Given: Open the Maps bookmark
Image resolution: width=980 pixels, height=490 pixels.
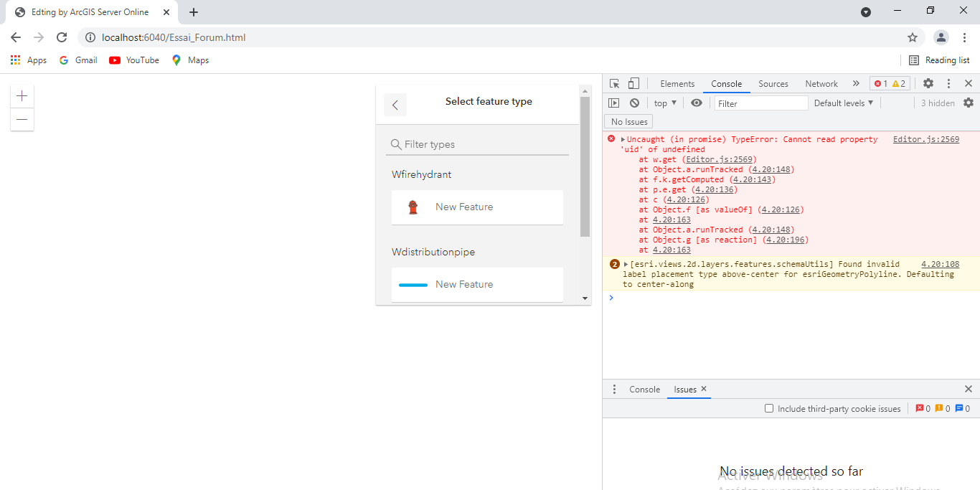Looking at the screenshot, I should click(x=190, y=60).
